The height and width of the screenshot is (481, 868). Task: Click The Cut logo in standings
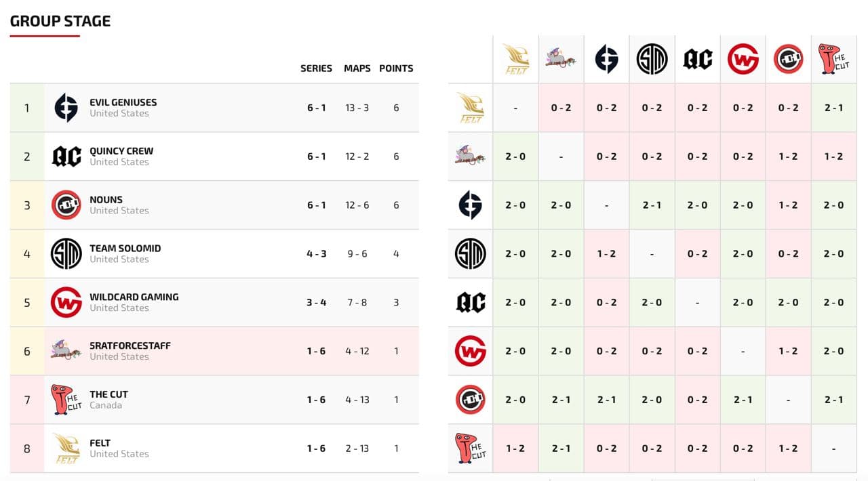(66, 400)
